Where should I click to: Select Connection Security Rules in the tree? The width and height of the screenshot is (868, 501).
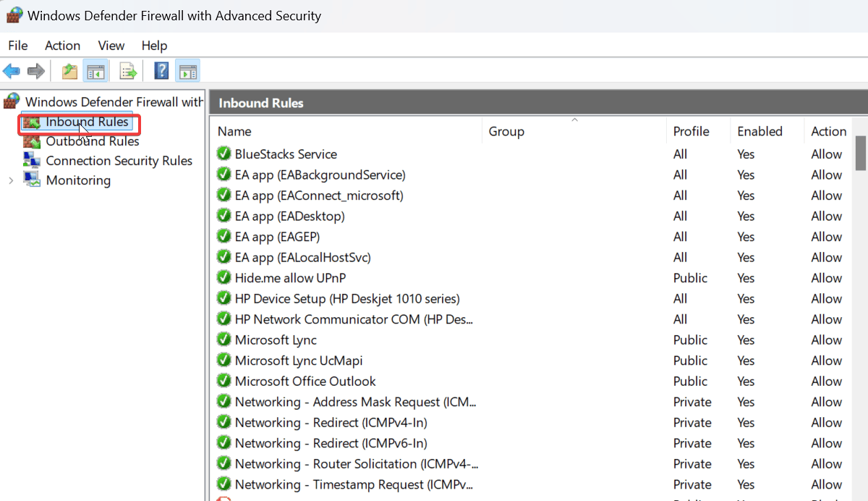[119, 161]
